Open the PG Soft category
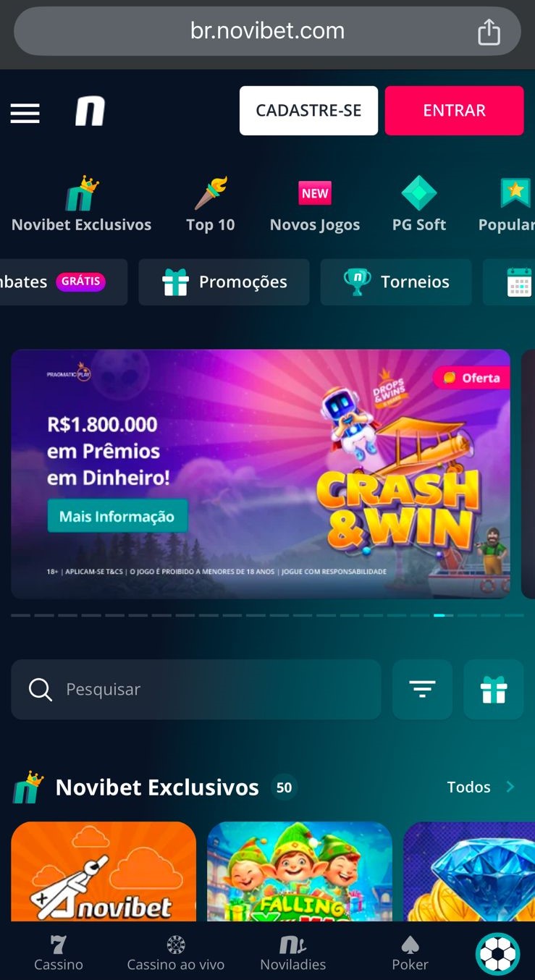This screenshot has width=535, height=980. click(x=419, y=205)
